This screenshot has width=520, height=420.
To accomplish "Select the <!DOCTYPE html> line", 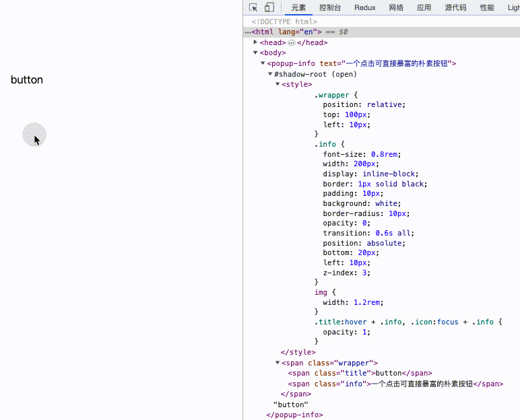I will point(284,22).
